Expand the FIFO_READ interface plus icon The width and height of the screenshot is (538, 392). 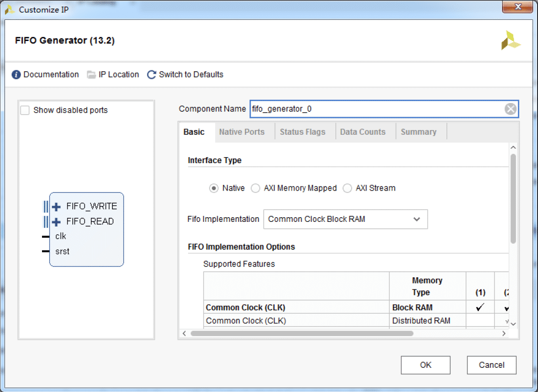(x=56, y=221)
